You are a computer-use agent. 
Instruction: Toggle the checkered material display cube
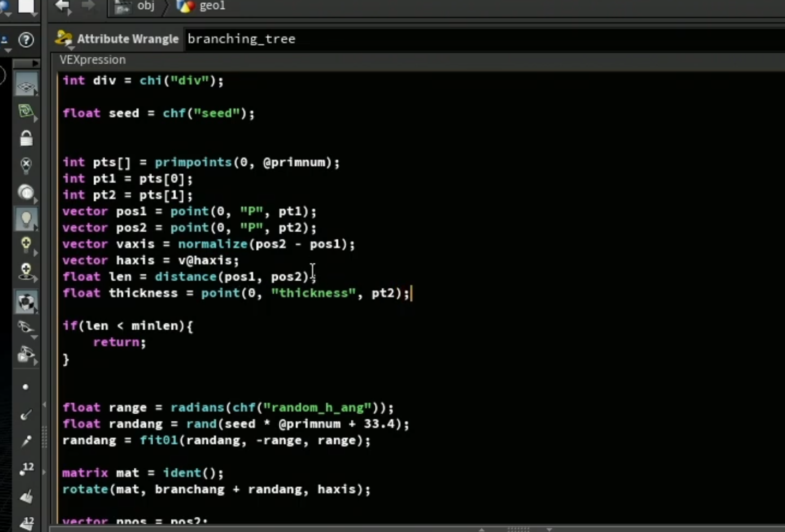coord(26,302)
